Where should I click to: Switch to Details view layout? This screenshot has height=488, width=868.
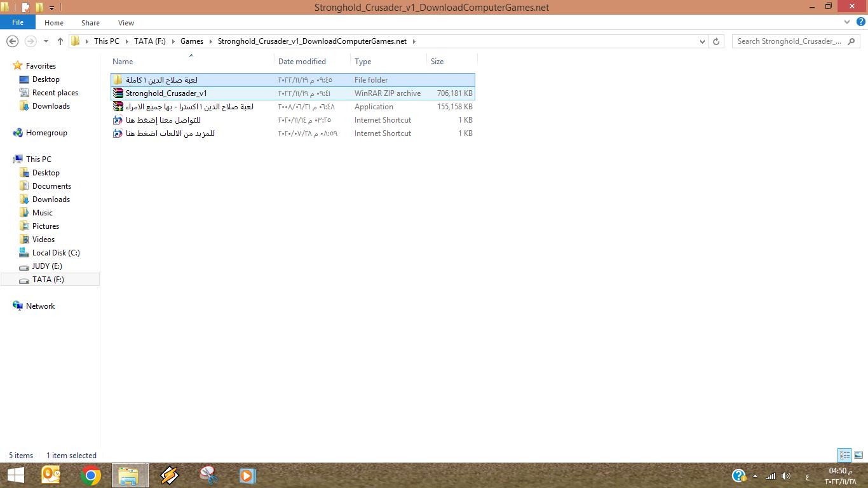844,456
